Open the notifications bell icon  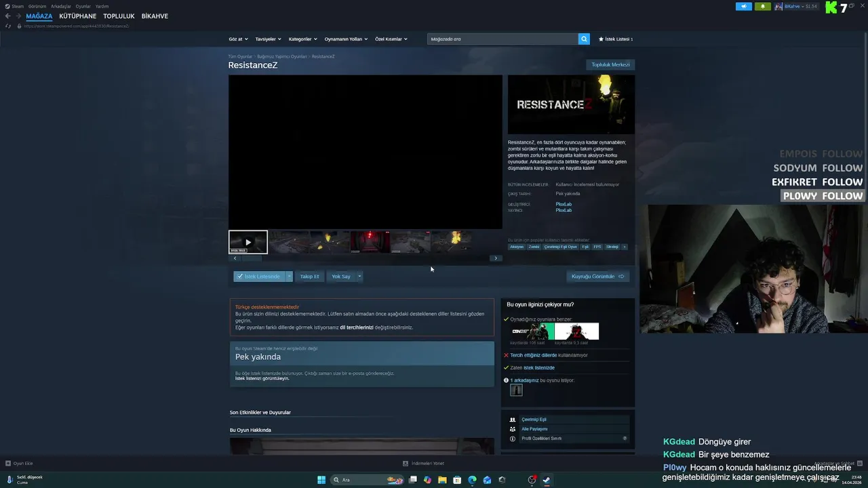(x=762, y=6)
